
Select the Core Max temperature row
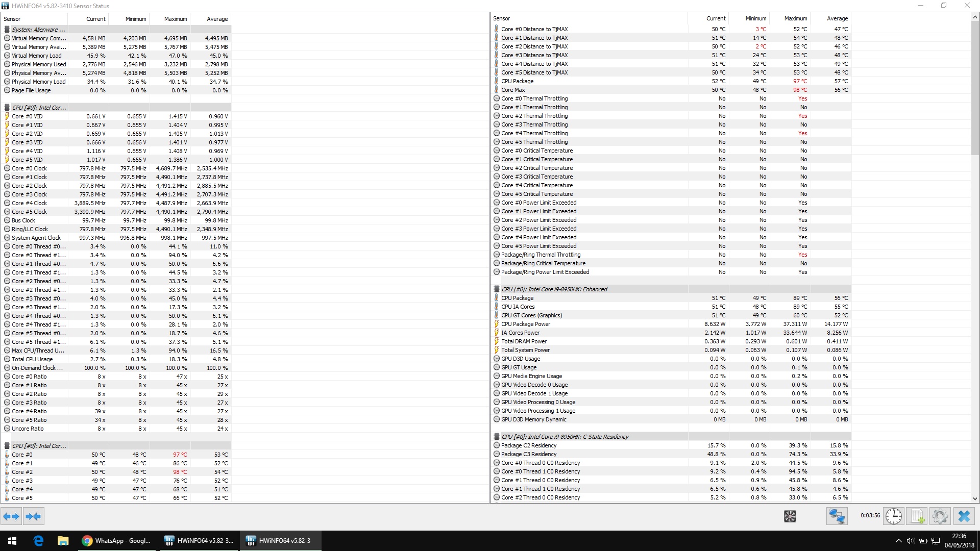(x=671, y=90)
